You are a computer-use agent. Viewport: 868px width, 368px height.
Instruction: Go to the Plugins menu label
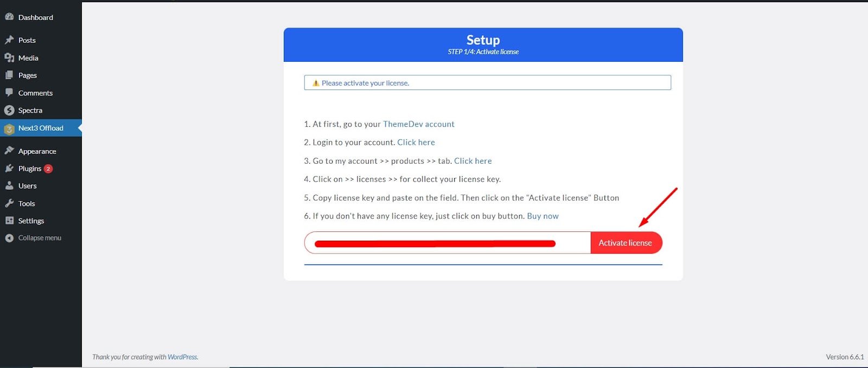coord(30,169)
